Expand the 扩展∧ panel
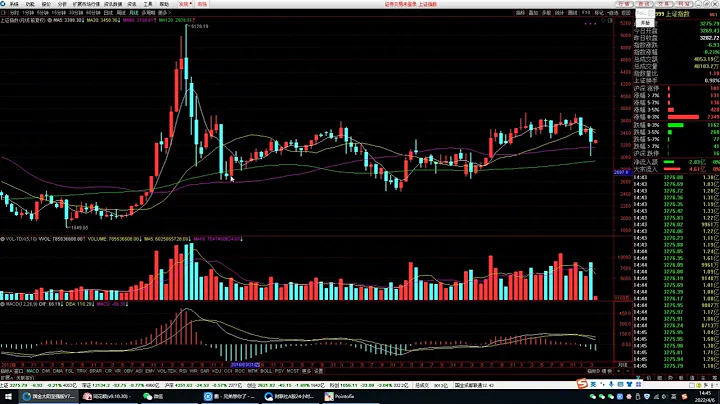The height and width of the screenshot is (404, 720). [x=5, y=377]
